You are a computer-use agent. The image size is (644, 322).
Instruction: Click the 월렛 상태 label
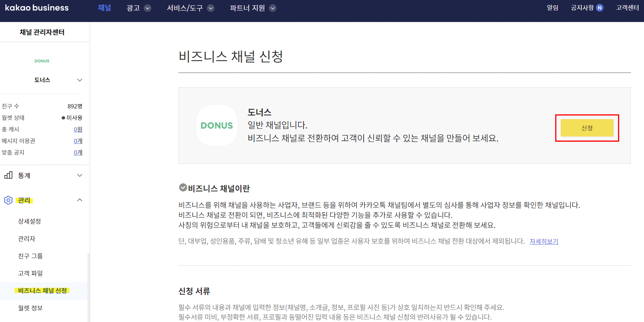pyautogui.click(x=13, y=118)
